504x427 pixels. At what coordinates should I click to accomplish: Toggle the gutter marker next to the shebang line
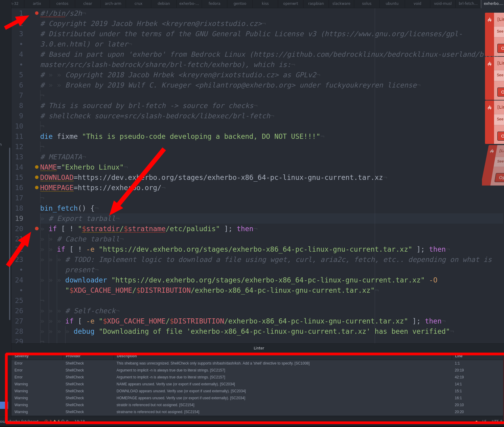[37, 13]
